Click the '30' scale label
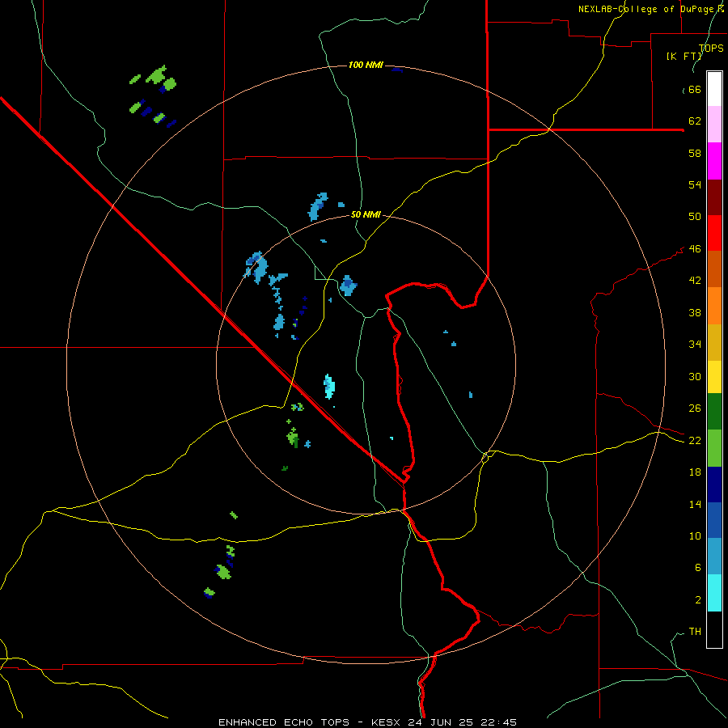Viewport: 728px width, 728px height. coord(695,376)
